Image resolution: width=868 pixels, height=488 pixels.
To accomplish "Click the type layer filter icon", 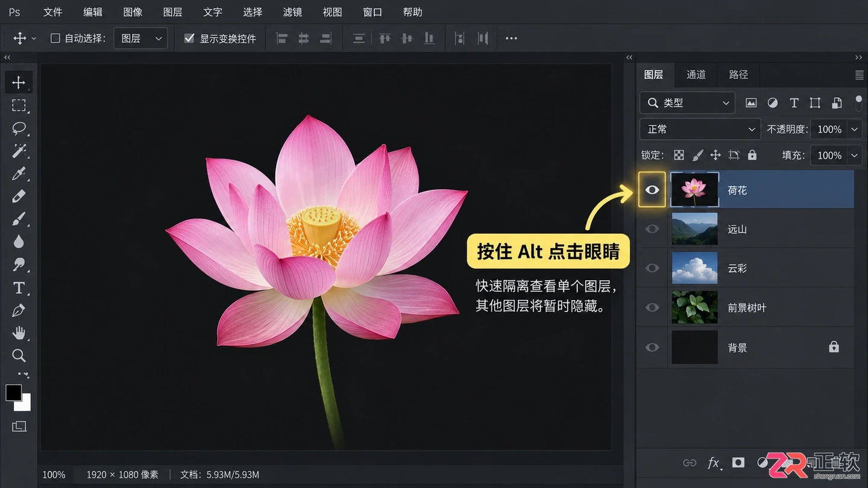I will pos(794,103).
